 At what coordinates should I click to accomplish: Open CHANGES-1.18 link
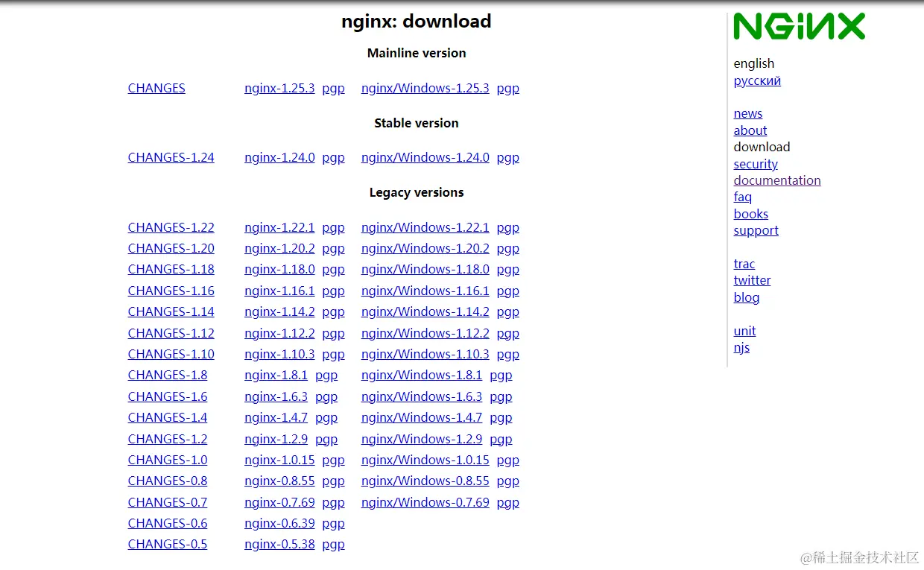pyautogui.click(x=171, y=269)
